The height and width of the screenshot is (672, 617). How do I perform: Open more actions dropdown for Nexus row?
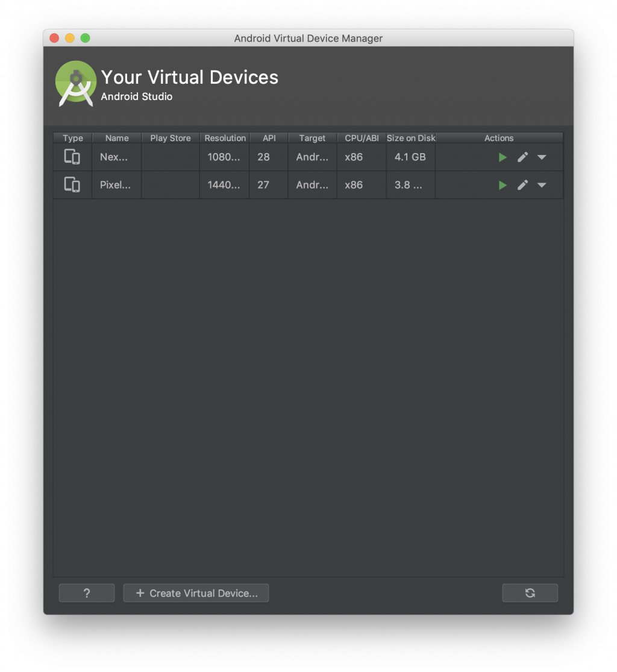click(542, 157)
